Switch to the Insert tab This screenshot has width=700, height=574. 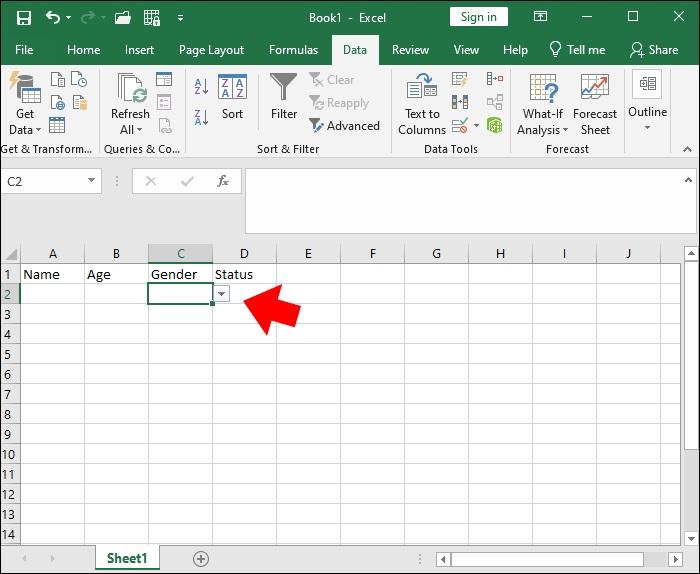coord(139,50)
